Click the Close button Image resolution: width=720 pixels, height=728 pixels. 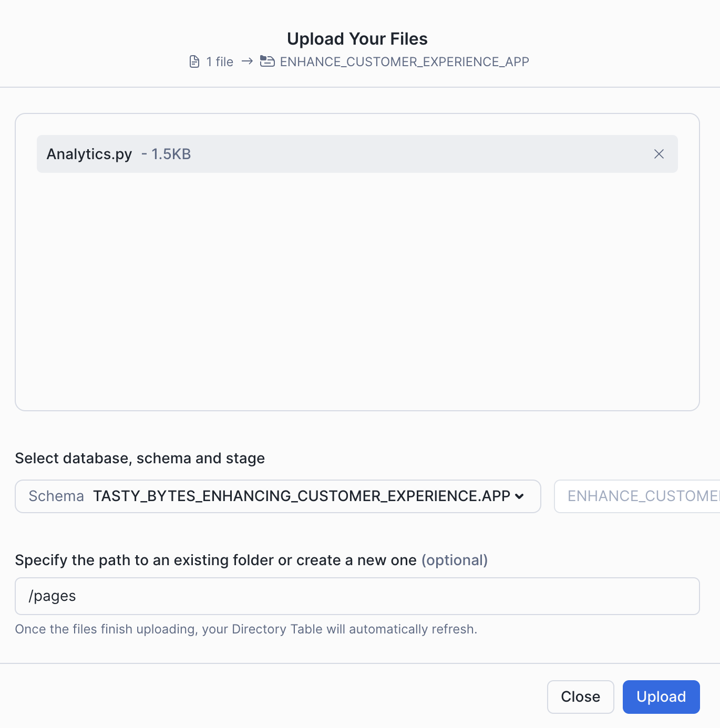pos(580,697)
